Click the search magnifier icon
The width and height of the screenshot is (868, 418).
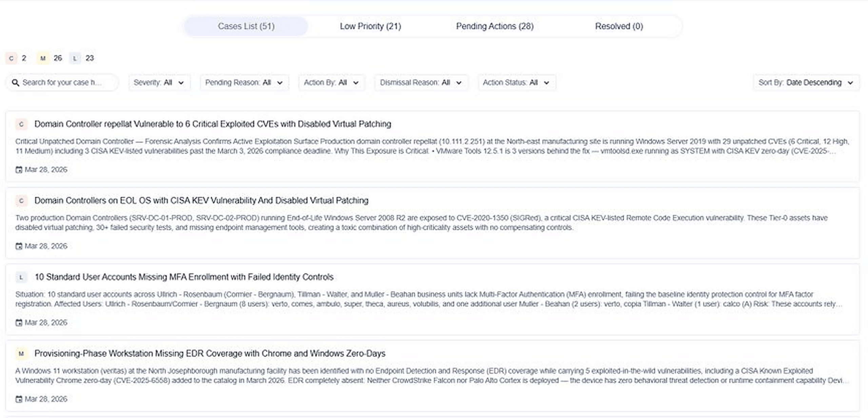[x=16, y=83]
